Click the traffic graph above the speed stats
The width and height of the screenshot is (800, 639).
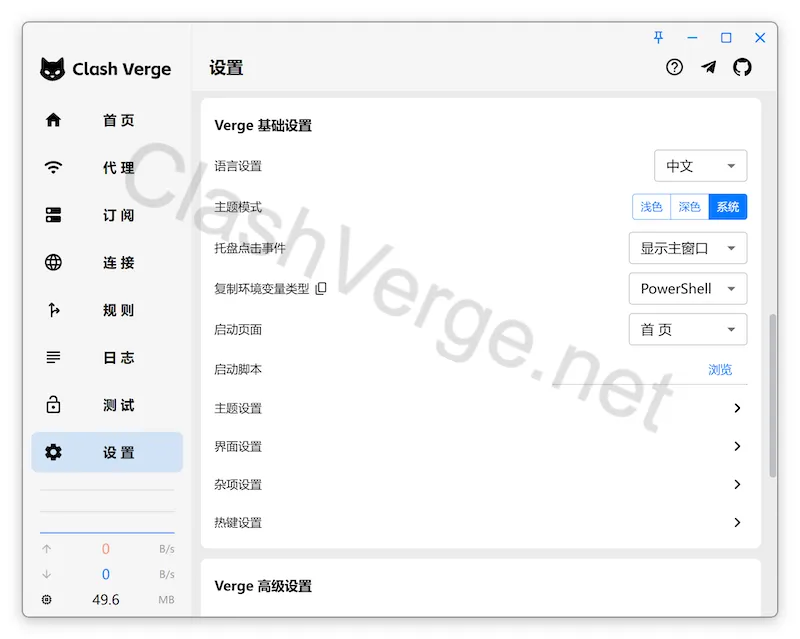click(x=107, y=510)
